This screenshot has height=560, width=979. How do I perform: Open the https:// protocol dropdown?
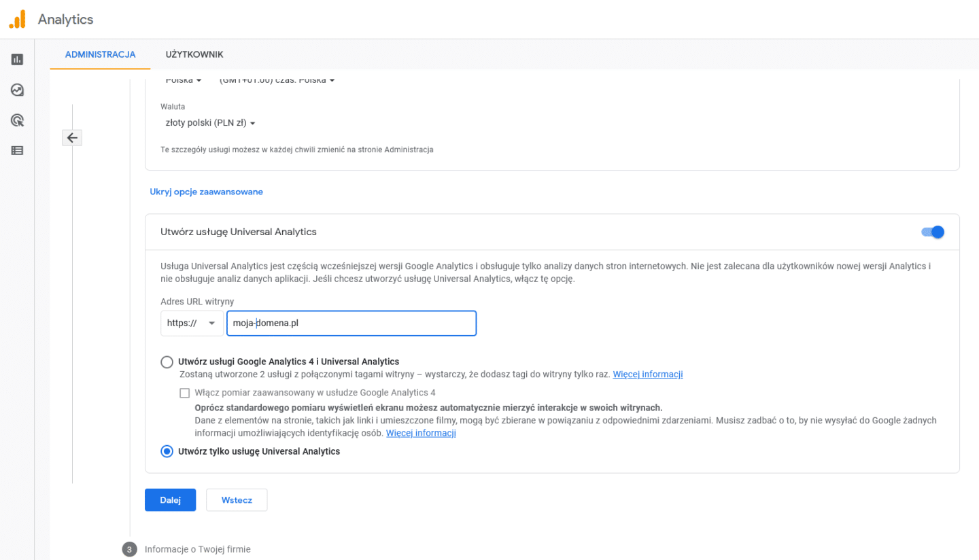click(x=192, y=323)
